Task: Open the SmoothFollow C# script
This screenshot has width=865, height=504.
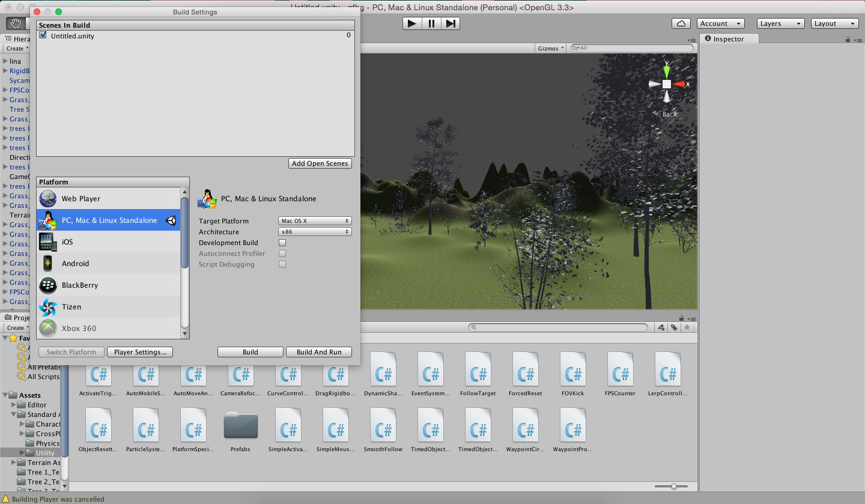Action: pos(383,424)
